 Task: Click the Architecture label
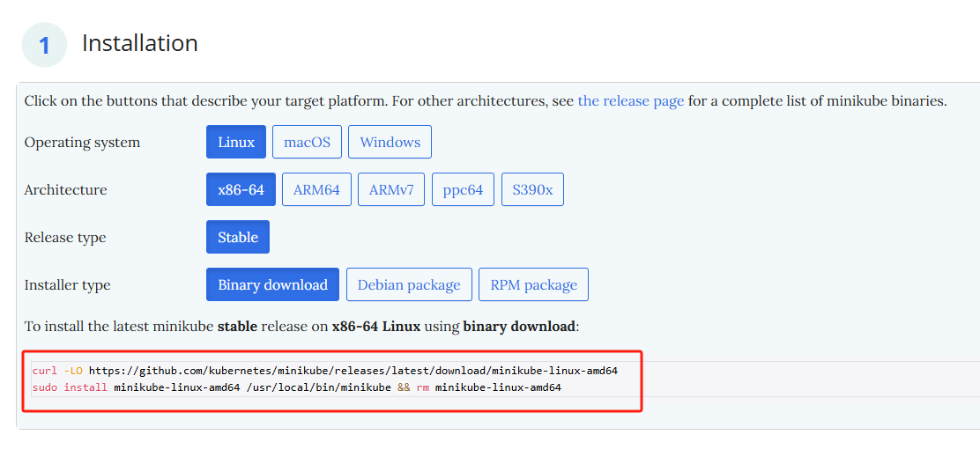[65, 190]
